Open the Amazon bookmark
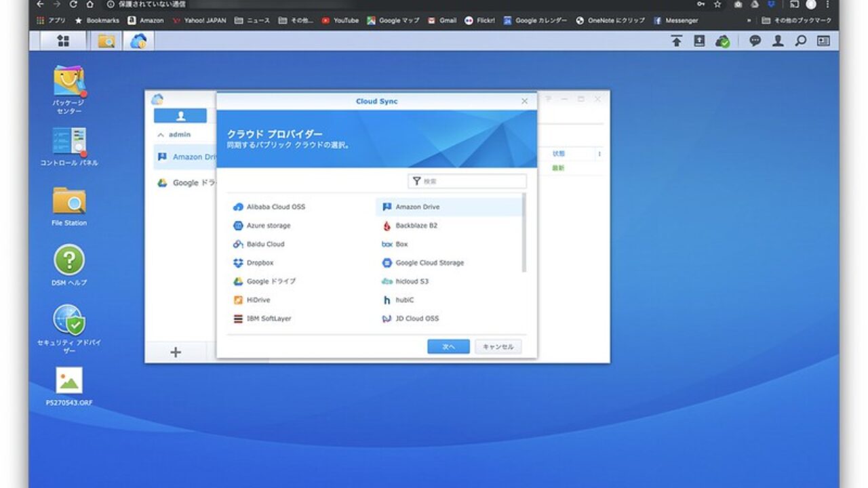The image size is (868, 488). point(146,20)
